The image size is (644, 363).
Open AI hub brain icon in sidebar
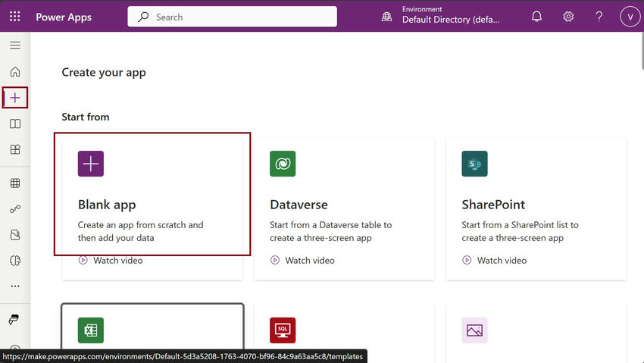[x=15, y=261]
